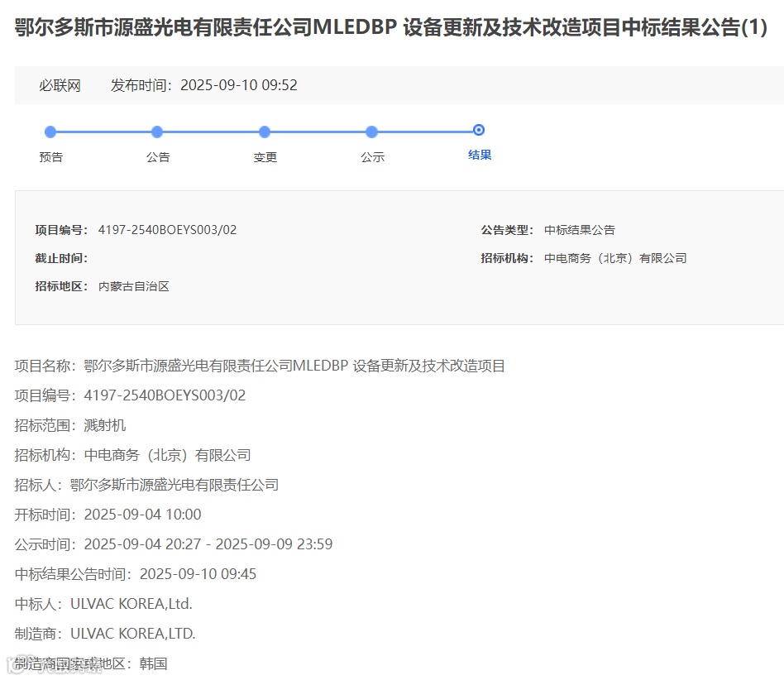
Task: Click 招标人 鄂尔多斯市源盛光电 line
Action: pyautogui.click(x=146, y=485)
